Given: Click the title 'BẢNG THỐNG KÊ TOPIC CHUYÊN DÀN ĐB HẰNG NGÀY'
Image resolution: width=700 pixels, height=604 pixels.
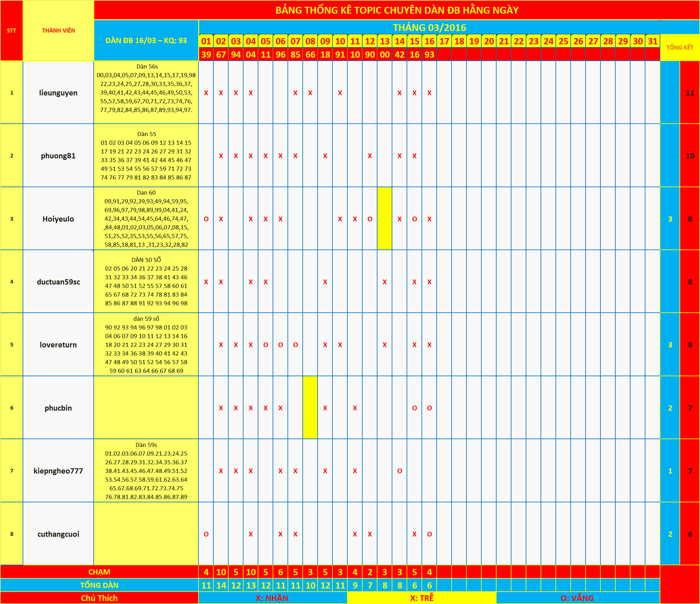Looking at the screenshot, I should [397, 10].
